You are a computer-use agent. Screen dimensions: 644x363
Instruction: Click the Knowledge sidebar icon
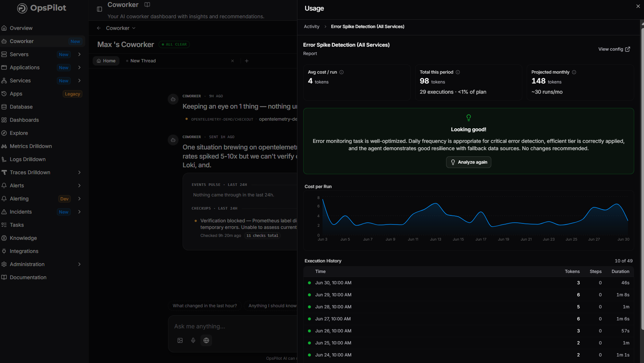point(4,238)
